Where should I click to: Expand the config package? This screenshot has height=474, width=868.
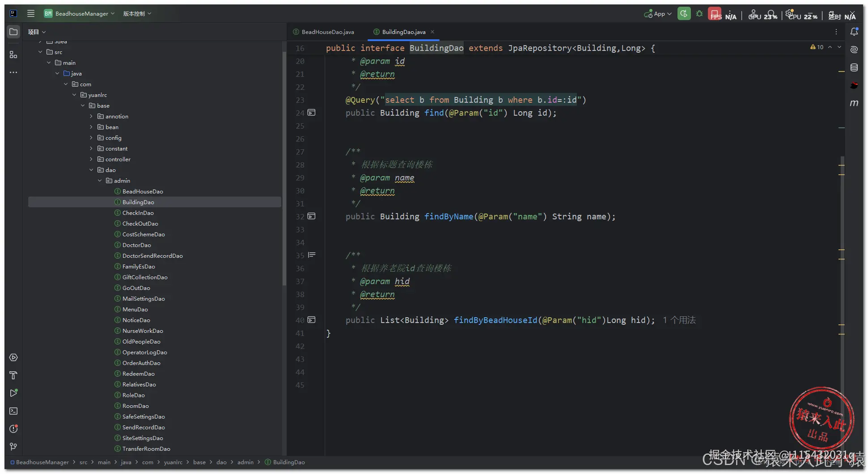pos(91,138)
